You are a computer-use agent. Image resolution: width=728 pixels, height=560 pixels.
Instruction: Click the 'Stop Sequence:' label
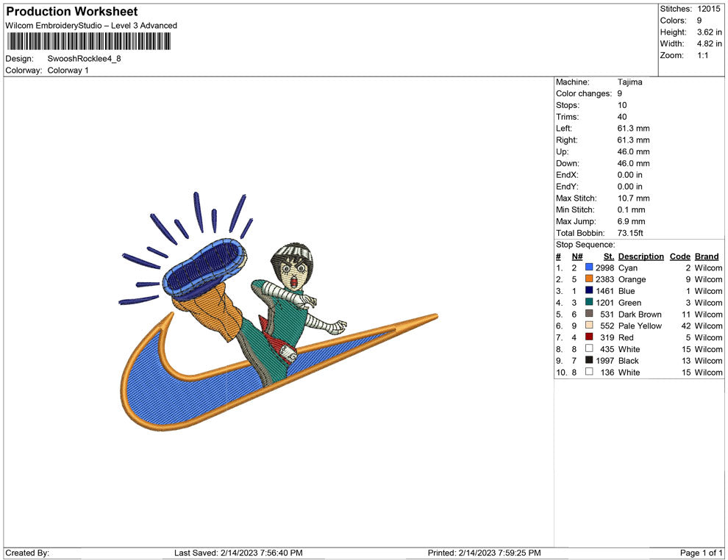585,245
